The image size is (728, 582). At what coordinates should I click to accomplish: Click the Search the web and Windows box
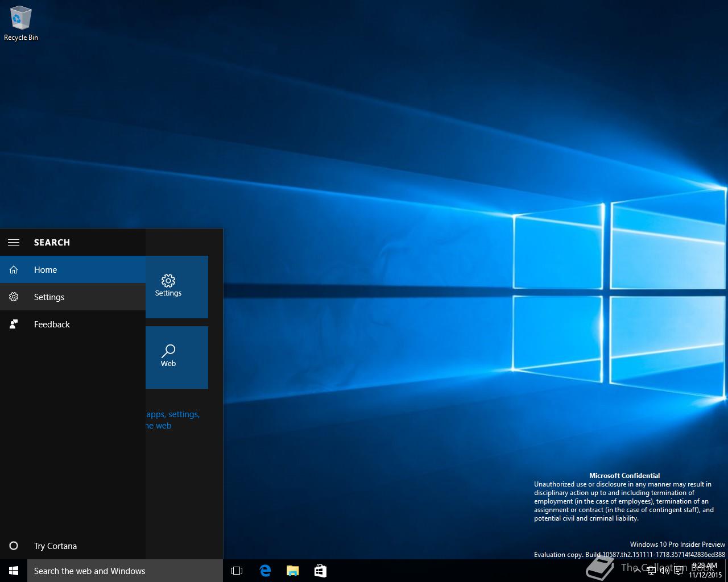click(125, 571)
